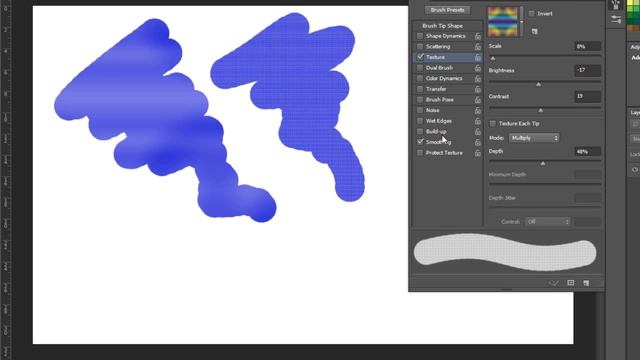
Task: Toggle the lock icon beside Scattering
Action: pos(478,47)
